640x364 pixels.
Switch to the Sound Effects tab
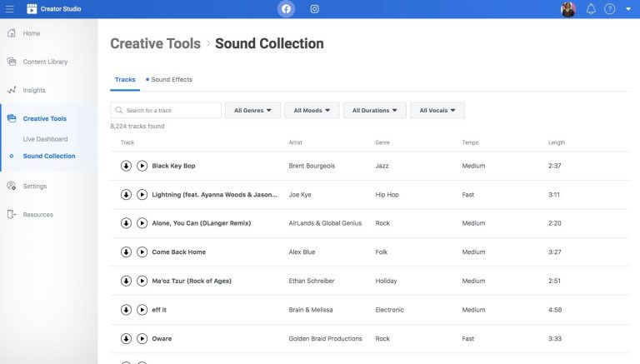(x=171, y=80)
